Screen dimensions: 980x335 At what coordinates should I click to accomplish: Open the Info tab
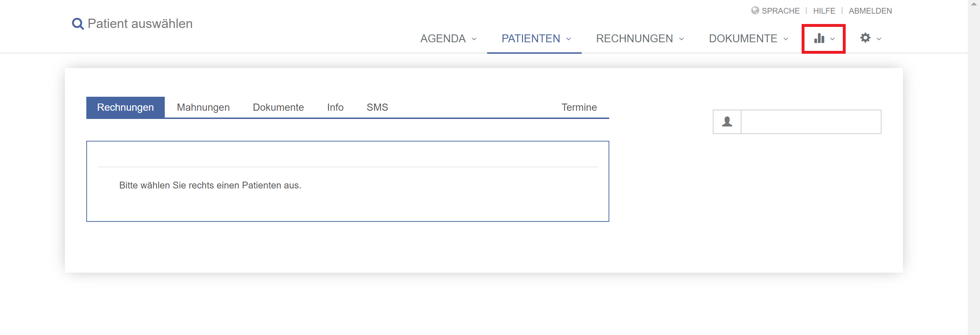pyautogui.click(x=335, y=107)
